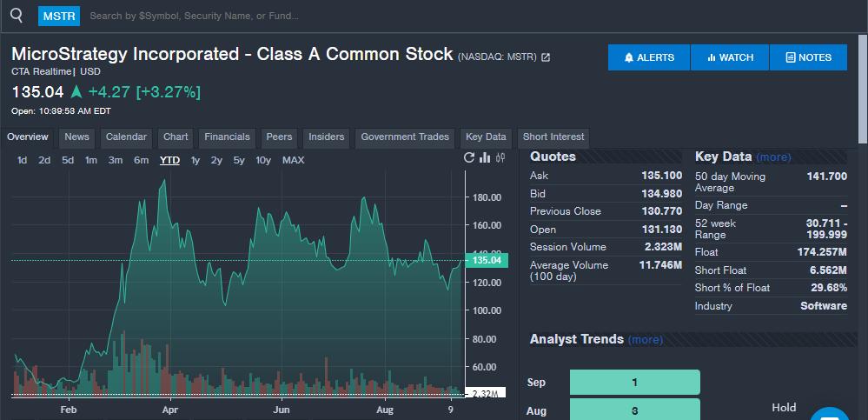Set chart range to 3m

tap(116, 160)
